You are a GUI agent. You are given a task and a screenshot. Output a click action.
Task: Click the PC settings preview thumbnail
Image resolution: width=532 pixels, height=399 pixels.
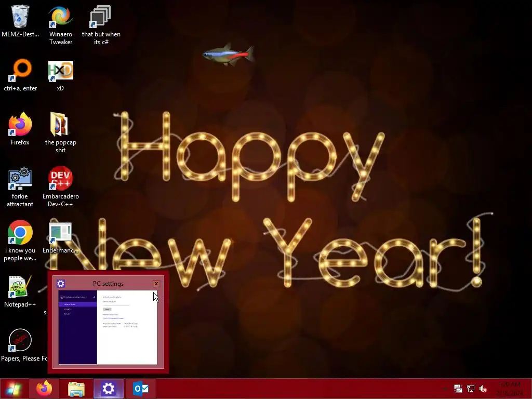click(x=108, y=327)
